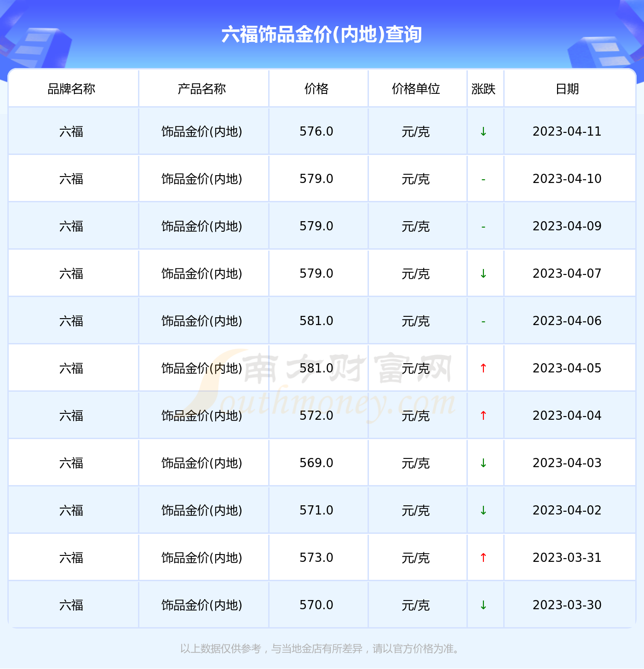The width and height of the screenshot is (644, 669).
Task: Click 六福 brand in the 2023-04-06 row
Action: pyautogui.click(x=71, y=321)
